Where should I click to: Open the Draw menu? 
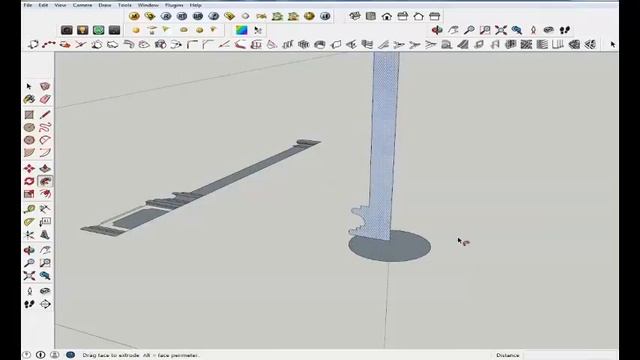tap(105, 5)
